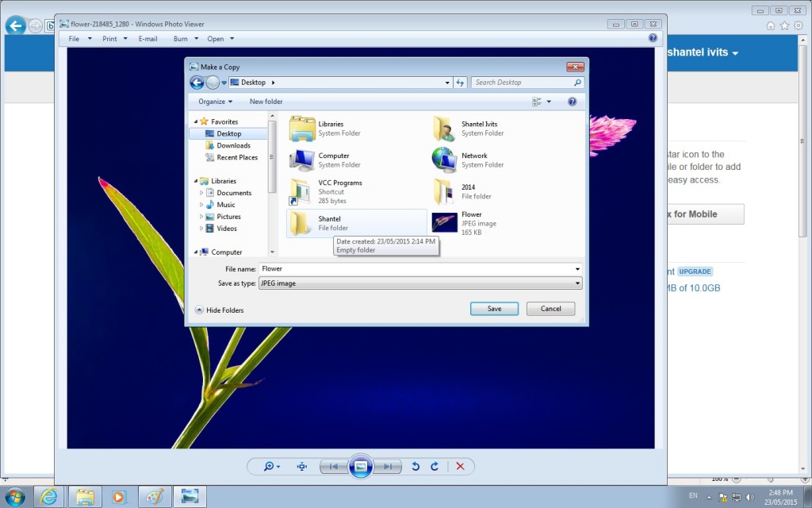The height and width of the screenshot is (508, 812).
Task: Click the UPGRADE link in browser page
Action: [x=695, y=271]
